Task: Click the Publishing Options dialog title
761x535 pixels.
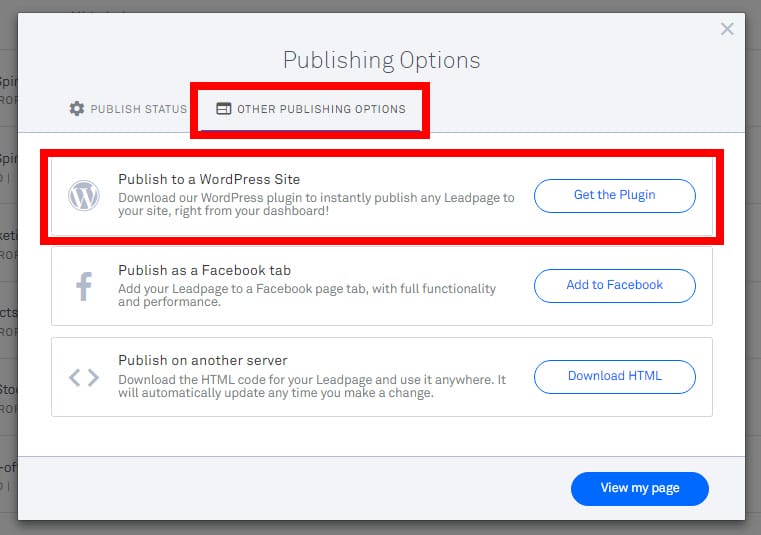Action: [381, 60]
